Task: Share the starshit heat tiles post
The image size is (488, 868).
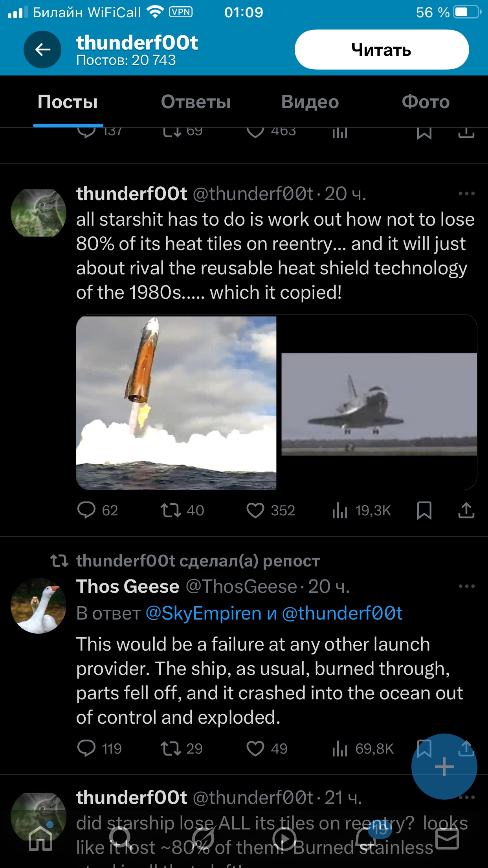Action: pyautogui.click(x=466, y=510)
